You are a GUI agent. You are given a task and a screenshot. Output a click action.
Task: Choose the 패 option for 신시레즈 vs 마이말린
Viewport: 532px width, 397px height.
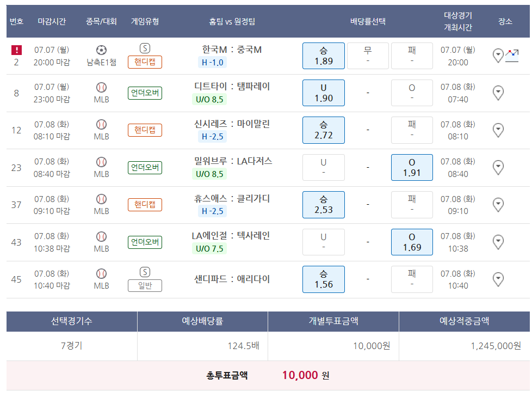click(412, 130)
